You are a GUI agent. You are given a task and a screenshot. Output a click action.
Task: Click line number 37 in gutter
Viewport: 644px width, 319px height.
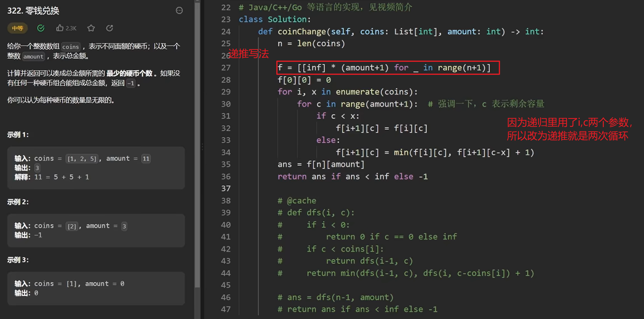point(226,189)
